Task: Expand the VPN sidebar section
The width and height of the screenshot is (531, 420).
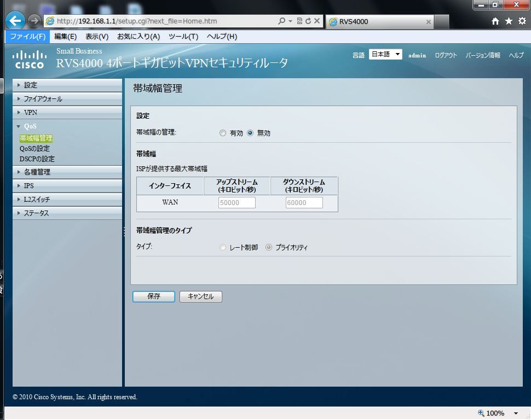Action: [67, 112]
